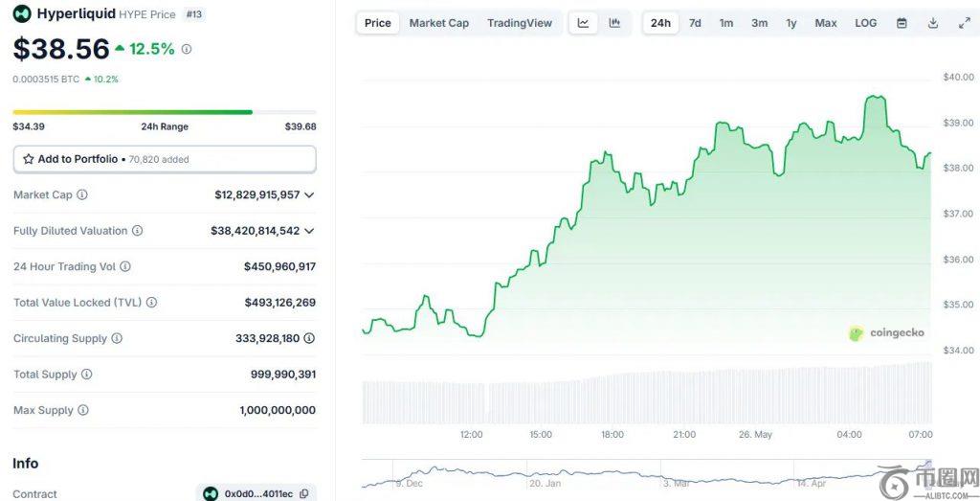Switch to the line chart view icon
980x501 pixels.
point(583,23)
